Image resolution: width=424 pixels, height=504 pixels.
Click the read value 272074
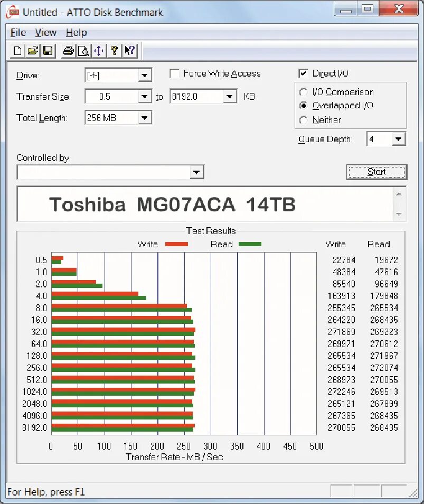tap(384, 368)
